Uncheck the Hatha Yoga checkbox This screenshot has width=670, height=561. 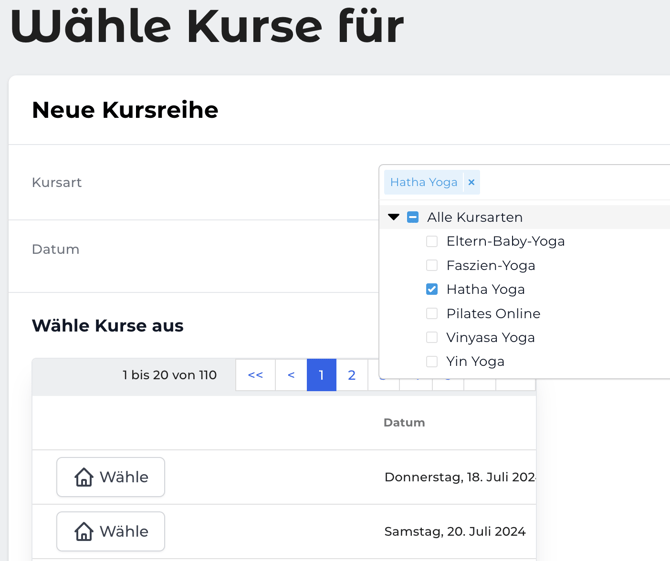click(x=432, y=289)
